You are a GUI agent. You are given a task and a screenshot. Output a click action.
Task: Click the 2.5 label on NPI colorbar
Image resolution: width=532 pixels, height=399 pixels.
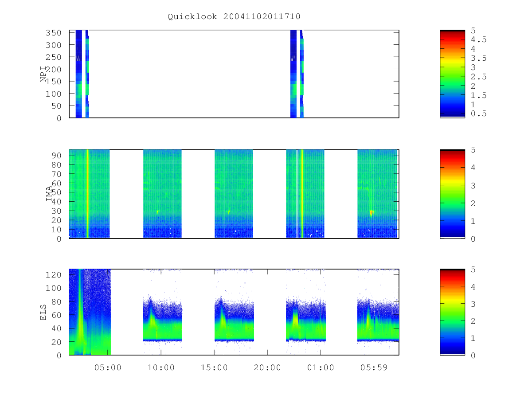click(478, 77)
